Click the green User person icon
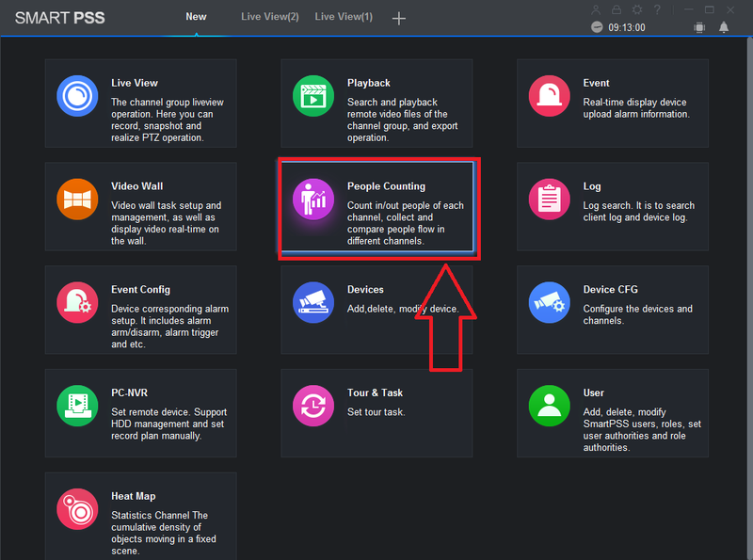 click(549, 406)
